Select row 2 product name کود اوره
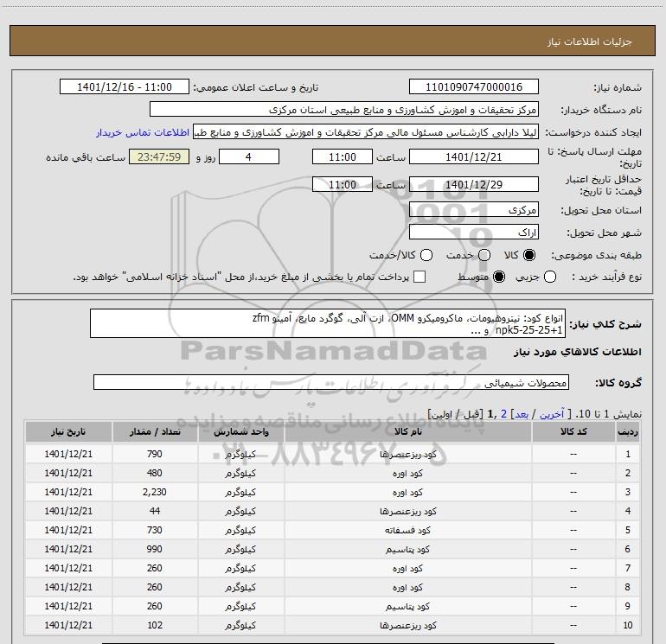 click(x=407, y=474)
